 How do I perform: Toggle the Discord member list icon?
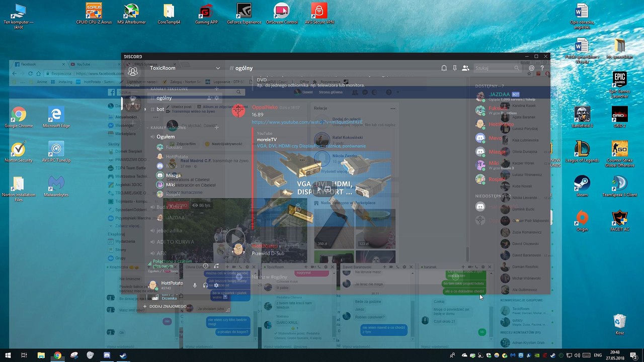click(465, 68)
